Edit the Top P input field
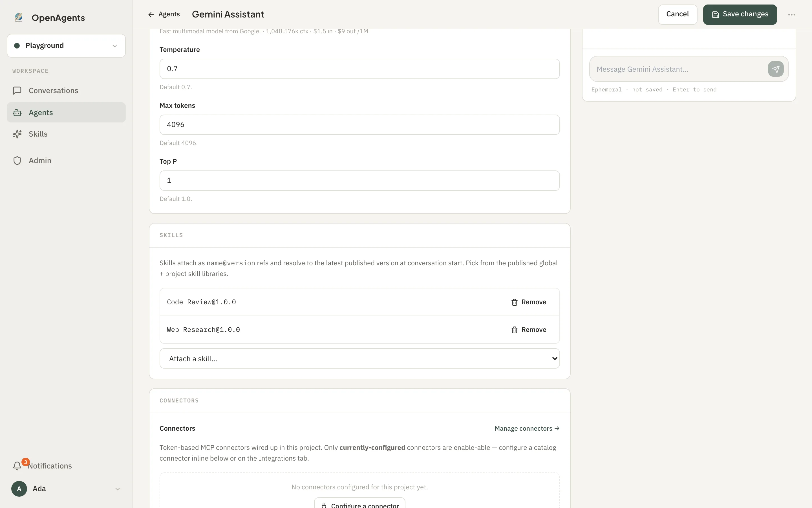The image size is (812, 508). tap(359, 181)
